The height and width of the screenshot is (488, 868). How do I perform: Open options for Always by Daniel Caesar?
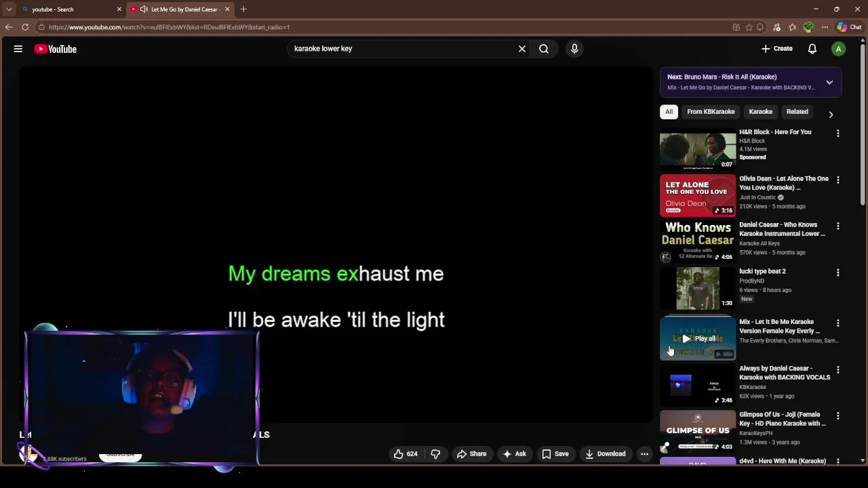coord(838,369)
